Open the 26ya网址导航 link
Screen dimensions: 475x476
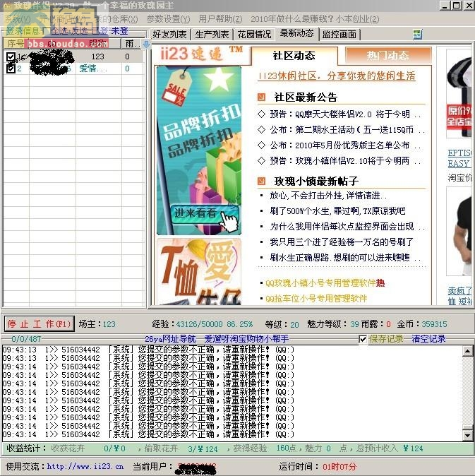(170, 339)
